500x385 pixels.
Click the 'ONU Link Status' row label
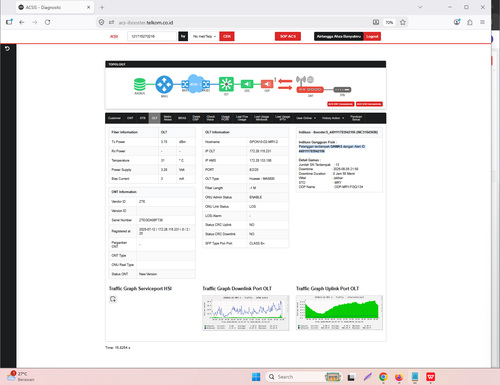pyautogui.click(x=217, y=207)
